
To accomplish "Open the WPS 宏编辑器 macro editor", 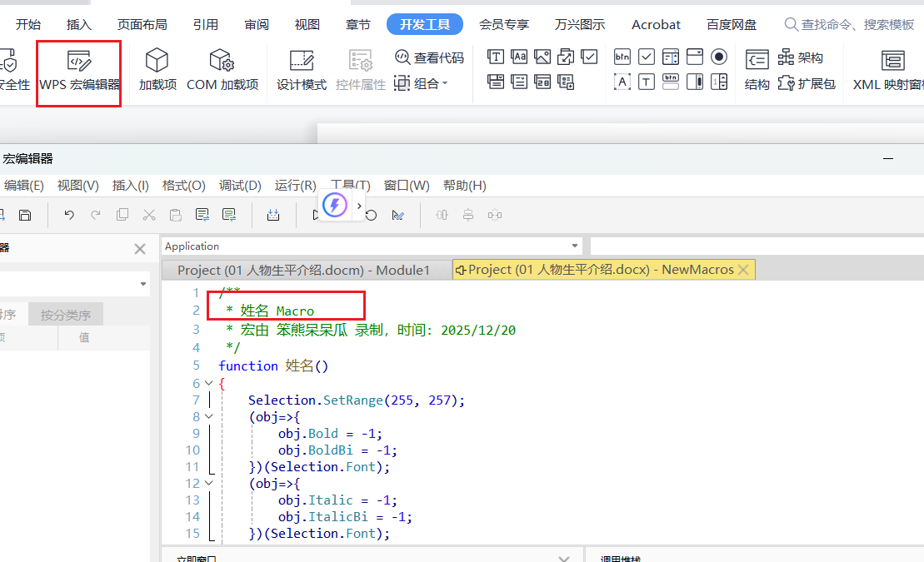I will click(79, 70).
